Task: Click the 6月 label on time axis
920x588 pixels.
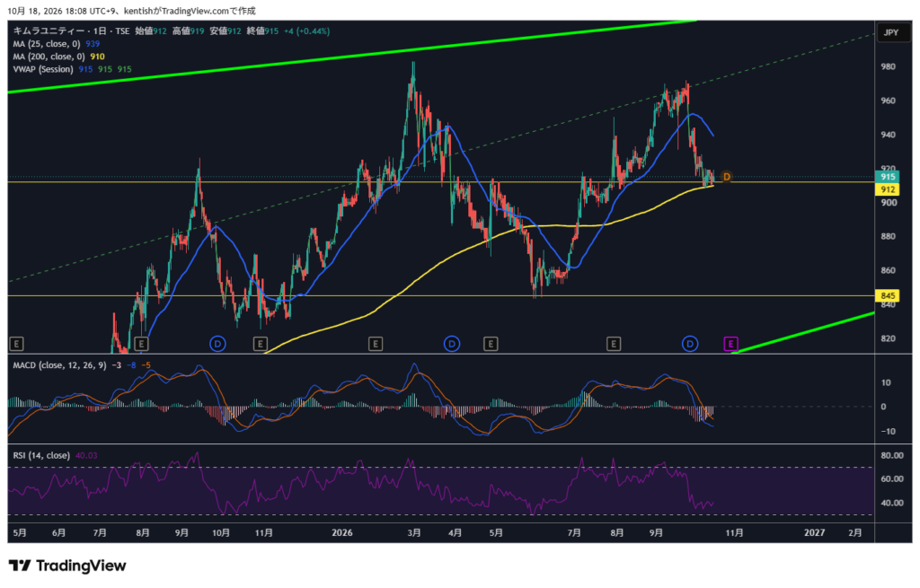Action: (58, 533)
